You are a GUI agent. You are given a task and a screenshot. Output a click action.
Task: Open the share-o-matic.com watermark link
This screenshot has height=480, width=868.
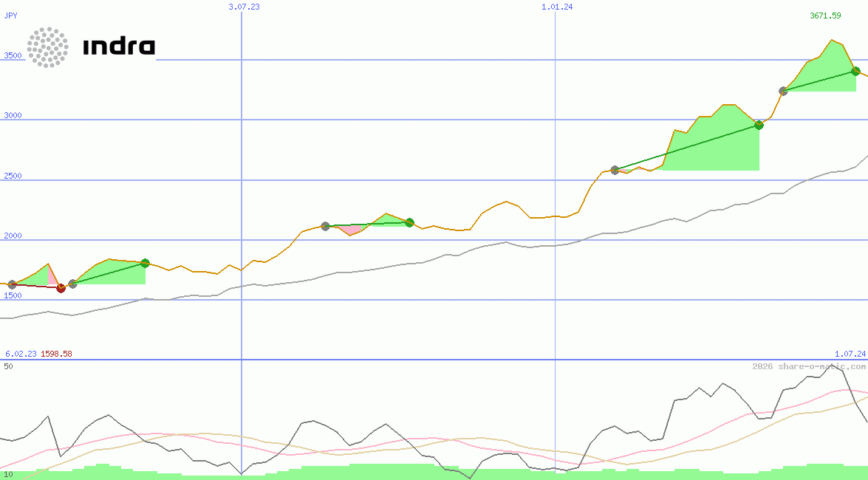click(x=809, y=366)
